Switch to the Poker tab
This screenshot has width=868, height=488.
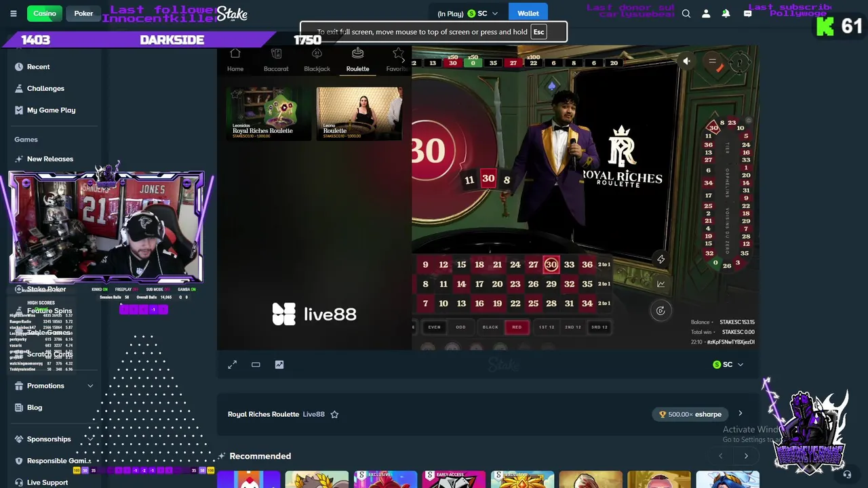pos(83,14)
